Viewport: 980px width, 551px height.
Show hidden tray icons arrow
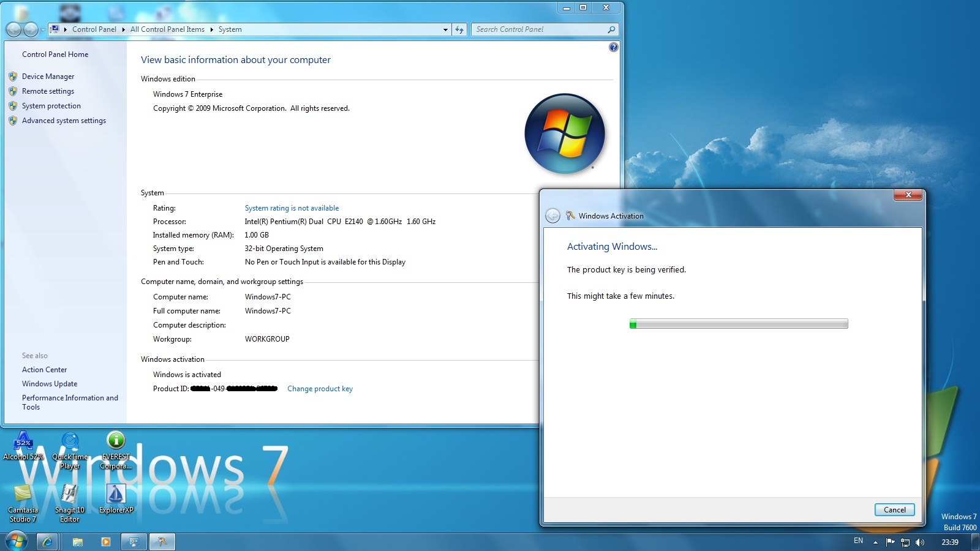tap(875, 542)
